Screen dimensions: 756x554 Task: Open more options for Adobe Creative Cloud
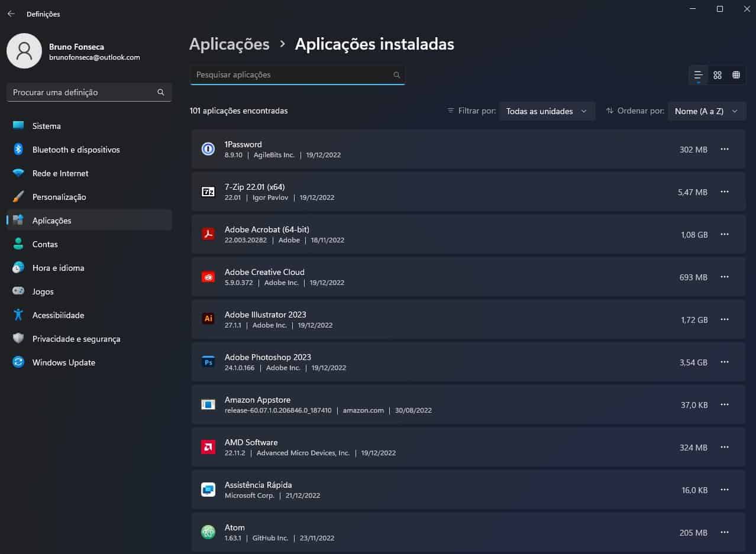[x=725, y=277]
